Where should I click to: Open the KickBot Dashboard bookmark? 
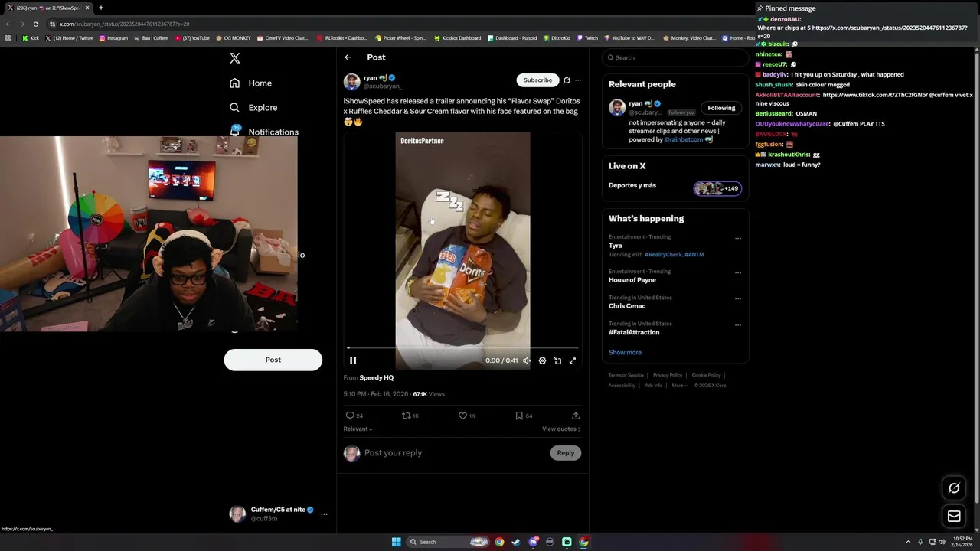[x=457, y=38]
